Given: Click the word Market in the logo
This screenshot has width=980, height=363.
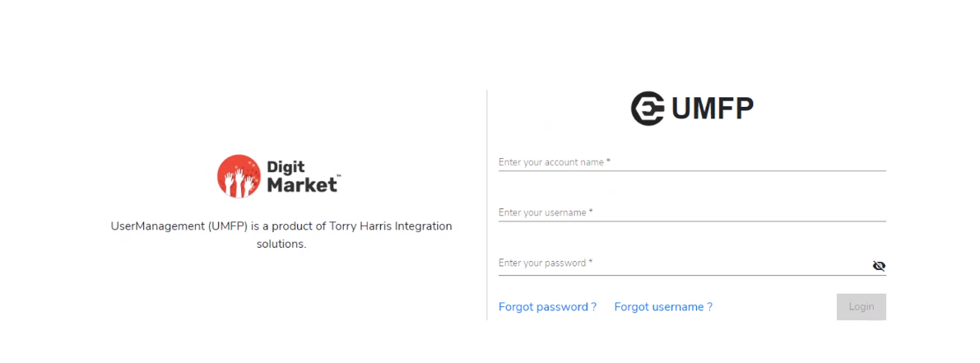Looking at the screenshot, I should [x=302, y=185].
